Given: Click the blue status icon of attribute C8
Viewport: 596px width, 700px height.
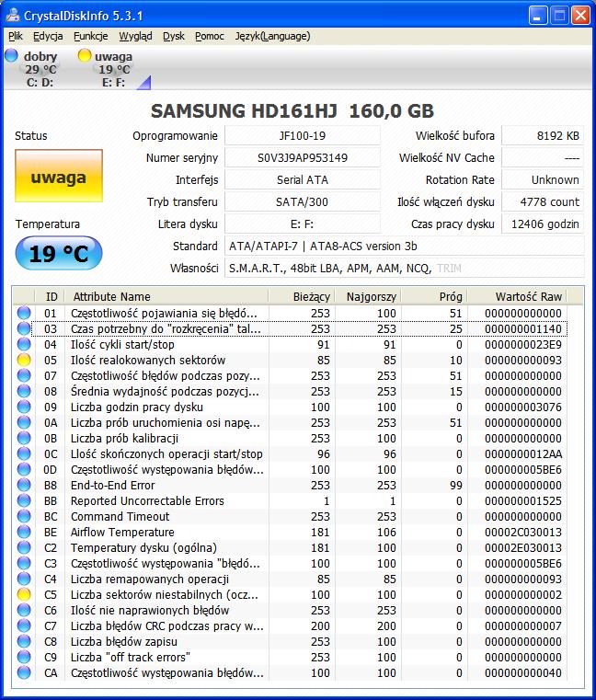Looking at the screenshot, I should coord(24,641).
